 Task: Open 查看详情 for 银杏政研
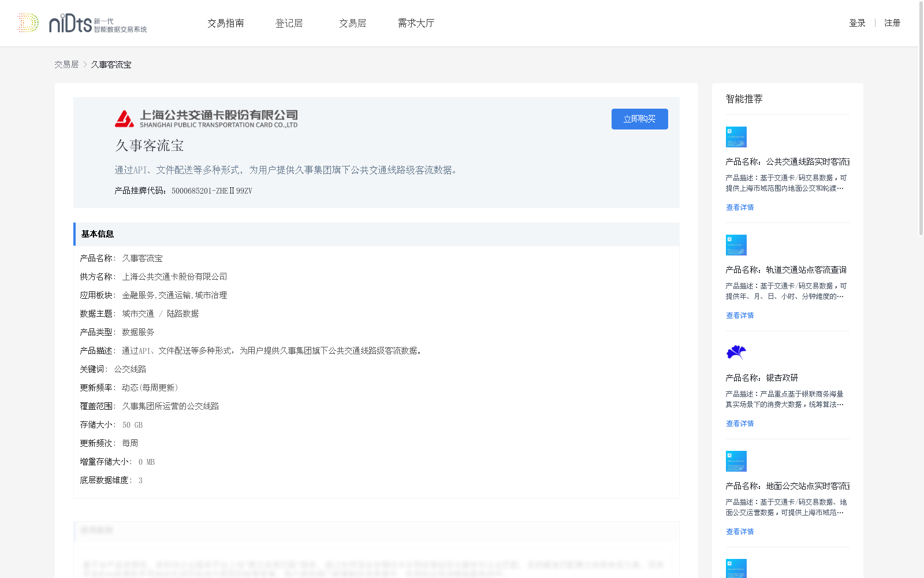click(x=740, y=424)
